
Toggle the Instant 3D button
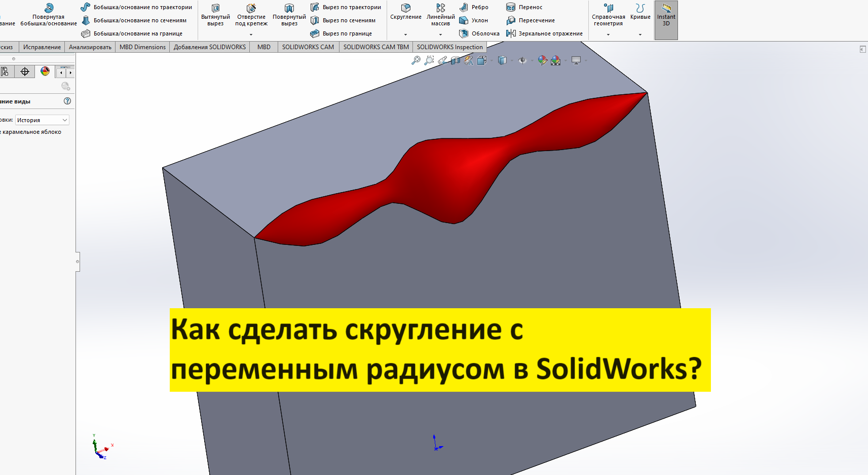pos(666,20)
